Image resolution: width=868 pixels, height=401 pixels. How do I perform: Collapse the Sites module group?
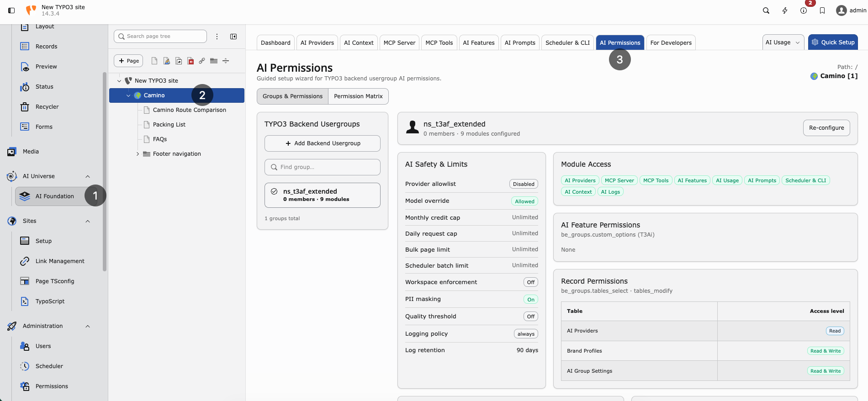(88, 221)
